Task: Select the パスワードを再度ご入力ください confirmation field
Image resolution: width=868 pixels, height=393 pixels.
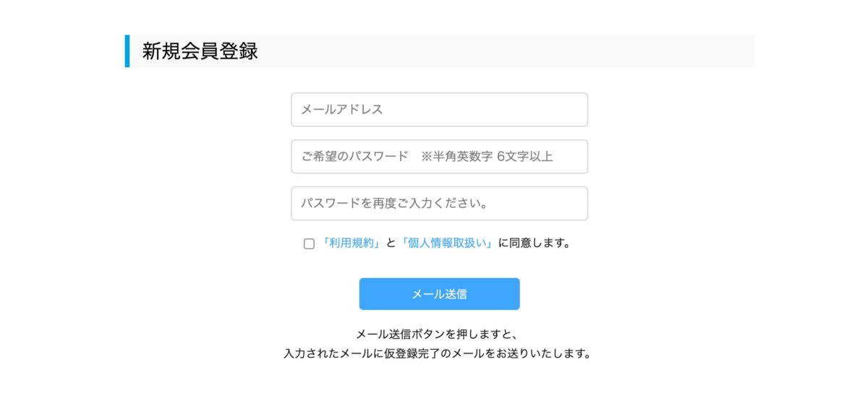Action: pos(439,204)
